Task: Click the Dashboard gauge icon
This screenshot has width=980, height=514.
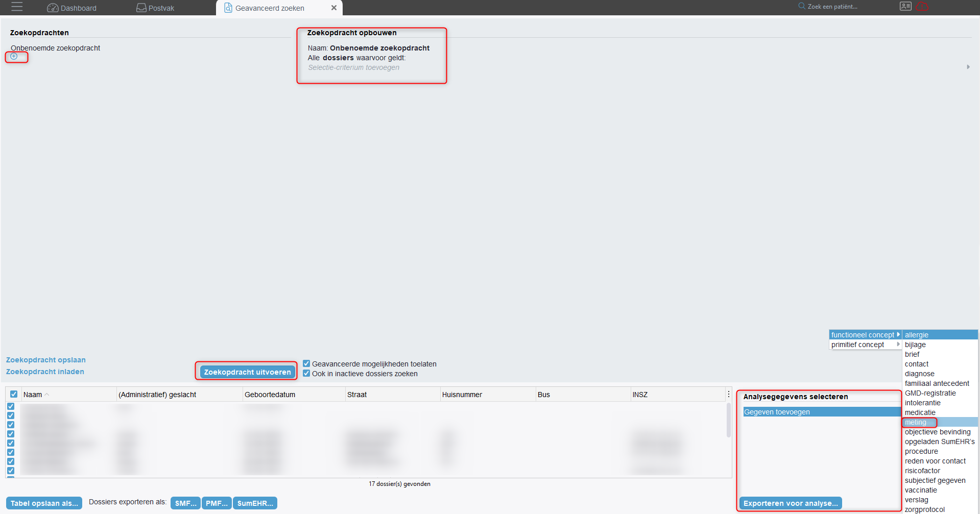Action: pyautogui.click(x=53, y=8)
